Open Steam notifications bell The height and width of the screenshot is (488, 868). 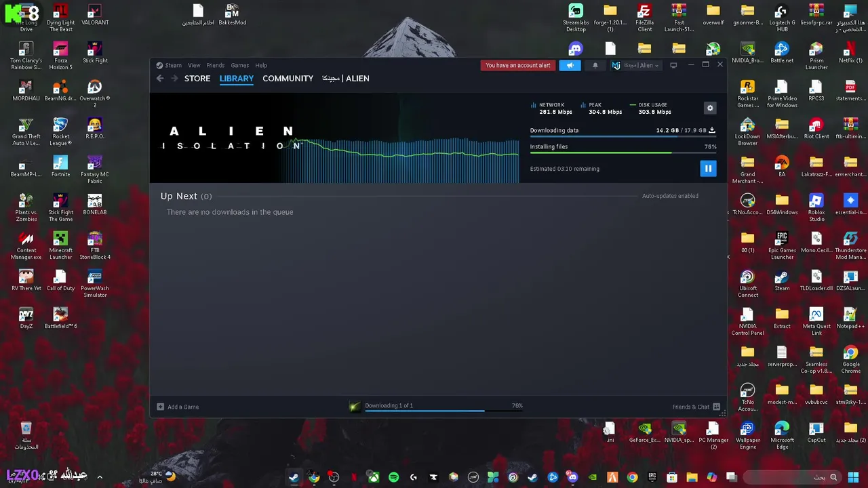[x=595, y=65]
